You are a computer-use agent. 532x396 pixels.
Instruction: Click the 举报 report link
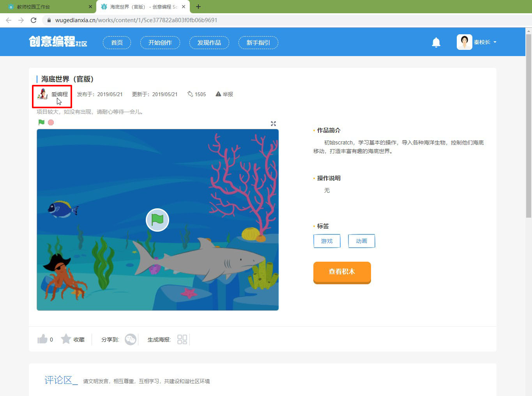pyautogui.click(x=228, y=94)
